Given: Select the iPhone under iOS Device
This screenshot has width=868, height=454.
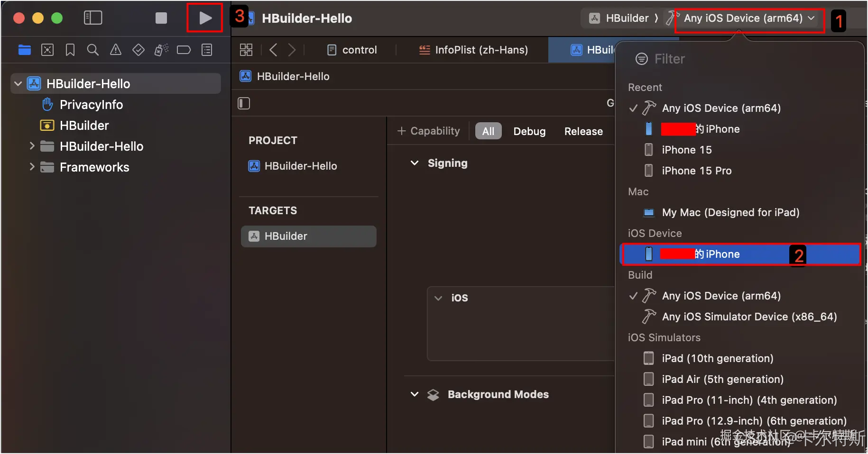Looking at the screenshot, I should coord(740,254).
